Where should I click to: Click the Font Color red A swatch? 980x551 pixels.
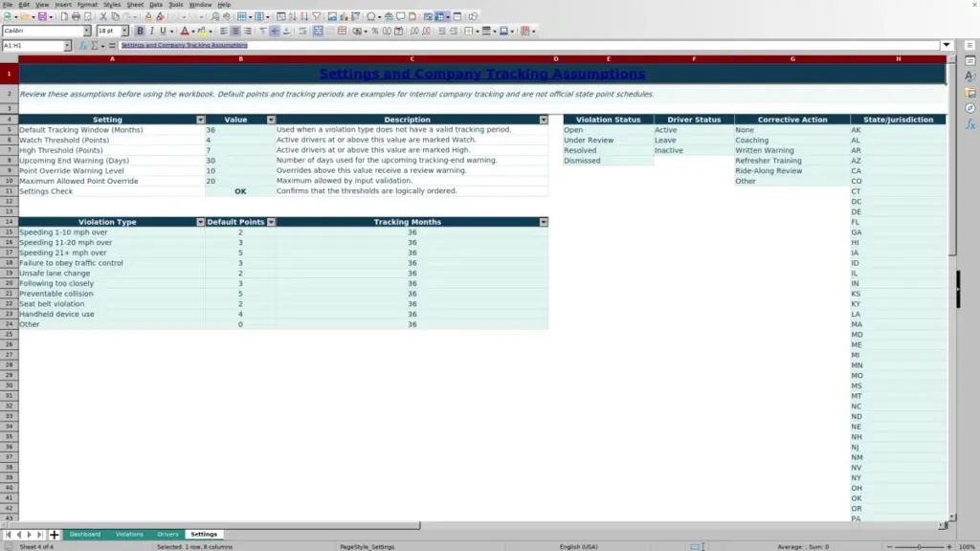click(x=185, y=31)
